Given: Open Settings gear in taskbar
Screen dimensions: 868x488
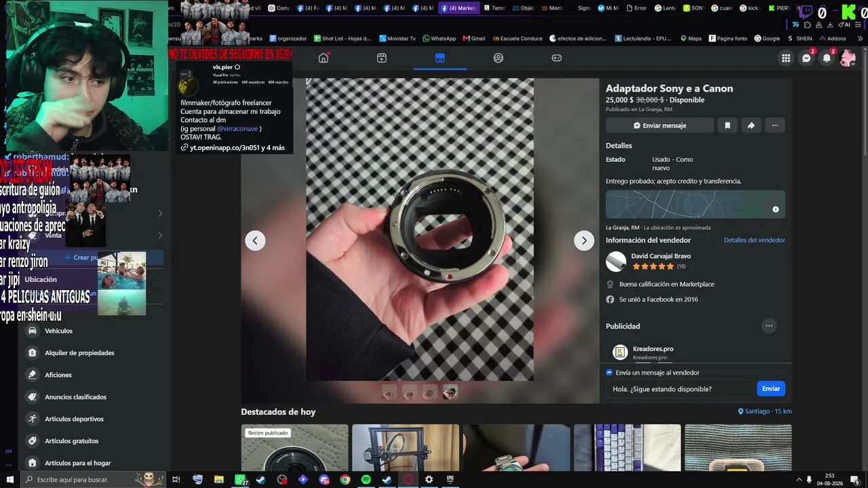Looking at the screenshot, I should pyautogui.click(x=429, y=480).
